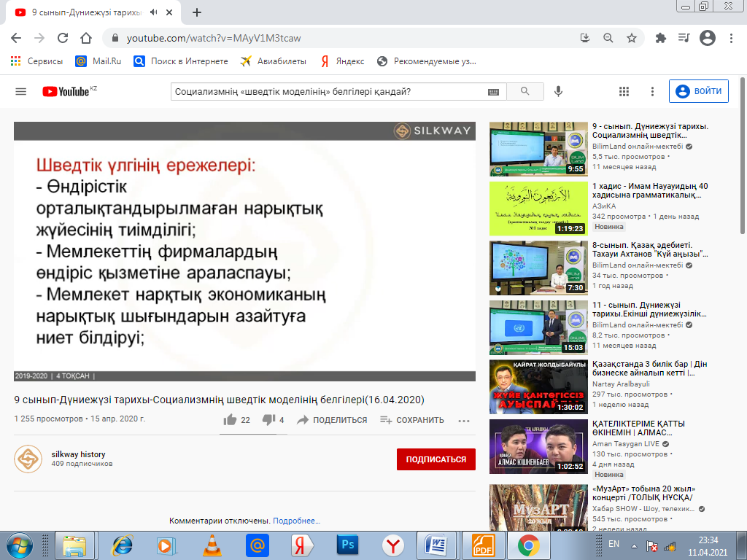Open a new browser tab
The height and width of the screenshot is (560, 747).
click(197, 12)
